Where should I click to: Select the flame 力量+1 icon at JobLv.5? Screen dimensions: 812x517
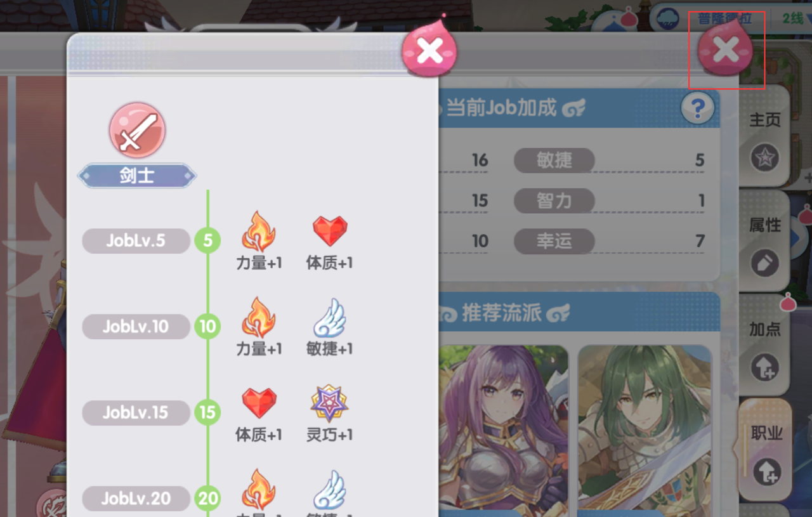(x=258, y=232)
